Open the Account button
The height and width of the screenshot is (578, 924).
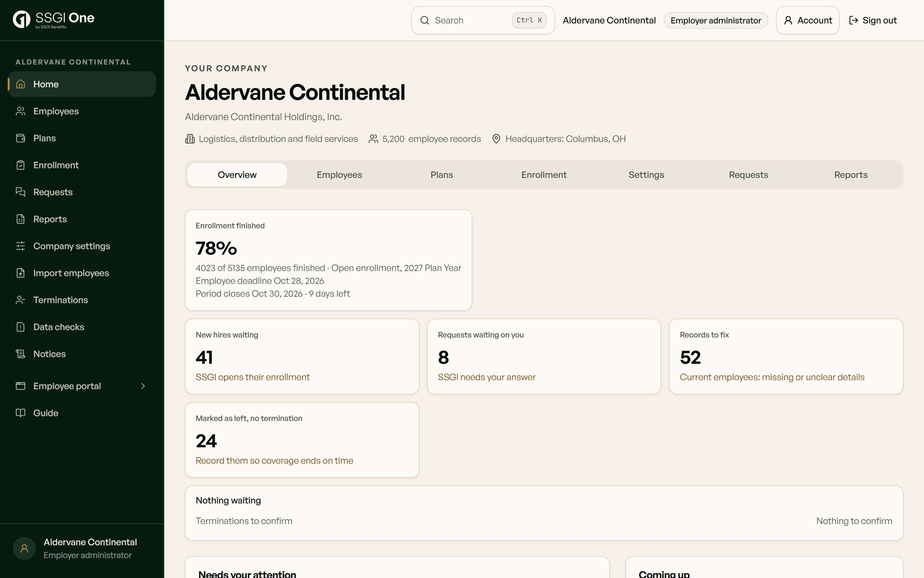(808, 20)
